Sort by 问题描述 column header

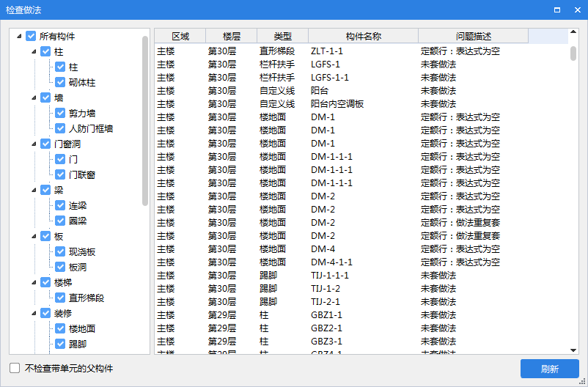pos(473,36)
